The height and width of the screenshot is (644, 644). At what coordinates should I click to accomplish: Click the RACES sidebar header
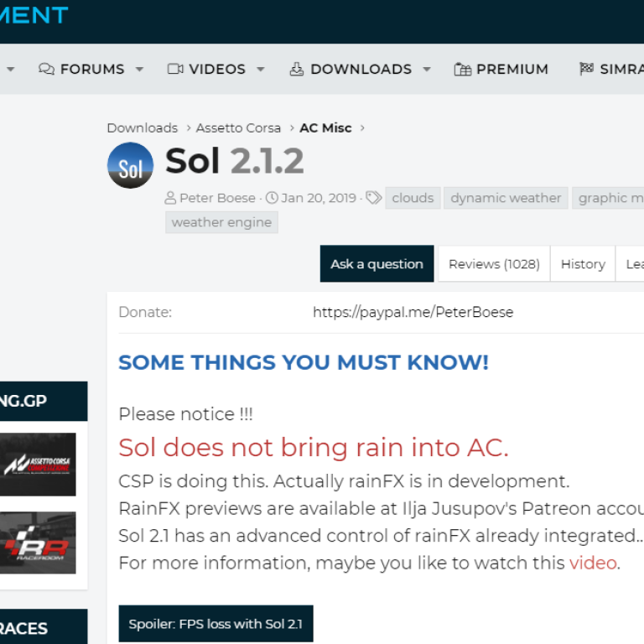44,626
